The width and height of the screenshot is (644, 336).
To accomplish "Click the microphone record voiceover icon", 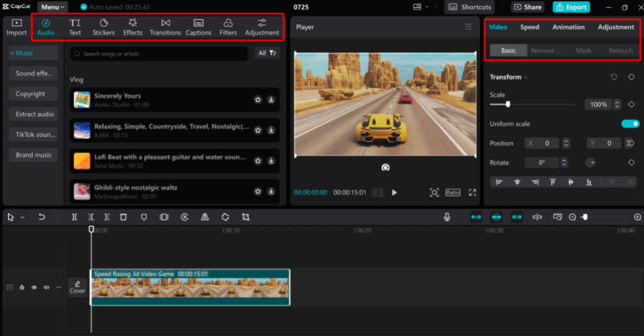I will (x=447, y=217).
